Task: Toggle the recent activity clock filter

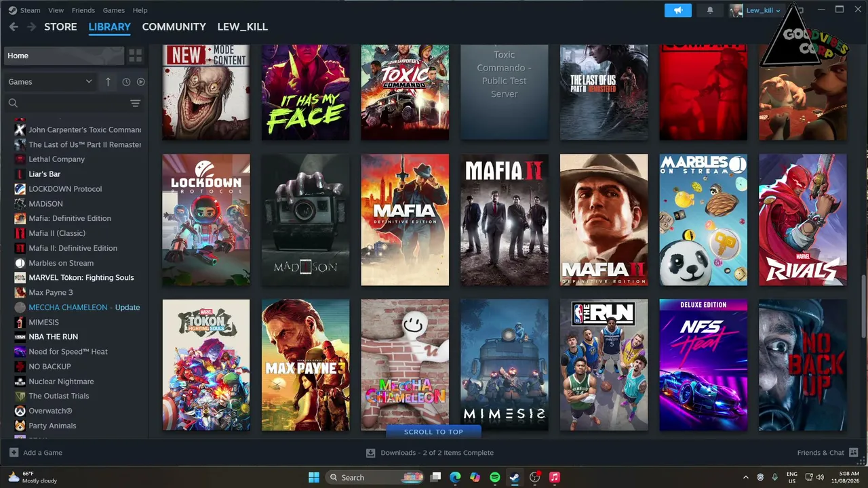Action: (x=126, y=82)
